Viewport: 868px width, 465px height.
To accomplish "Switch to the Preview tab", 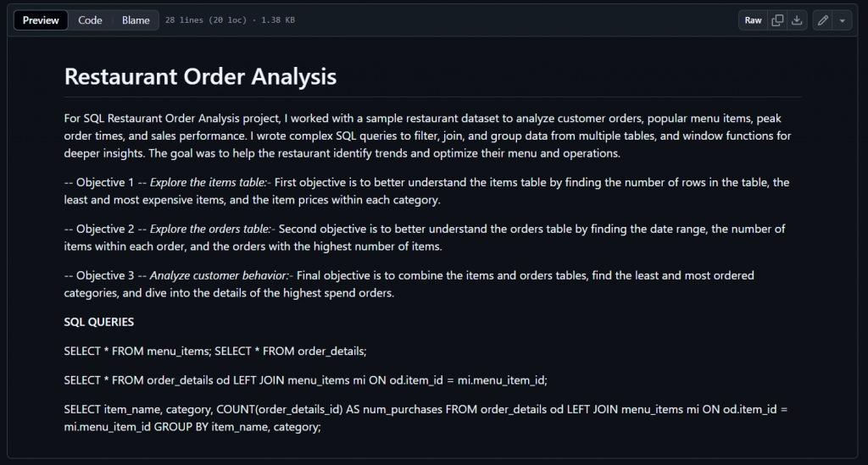I will [41, 20].
